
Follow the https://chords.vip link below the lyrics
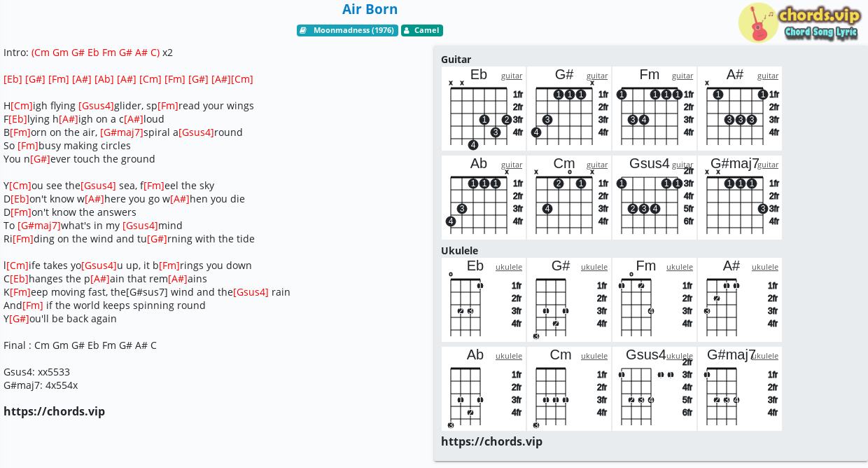coord(54,411)
